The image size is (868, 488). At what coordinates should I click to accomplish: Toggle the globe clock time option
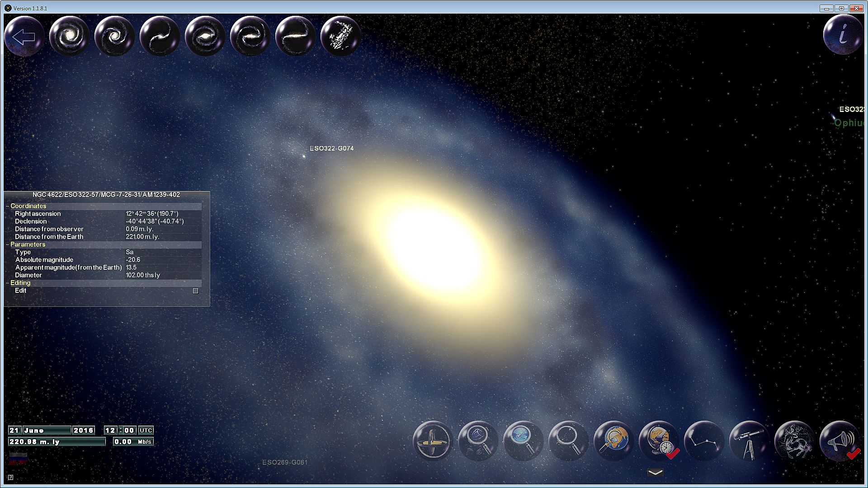click(x=659, y=441)
